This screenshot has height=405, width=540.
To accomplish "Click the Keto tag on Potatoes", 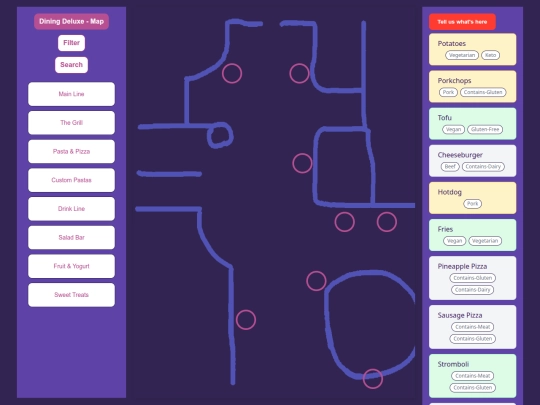I will tap(490, 55).
